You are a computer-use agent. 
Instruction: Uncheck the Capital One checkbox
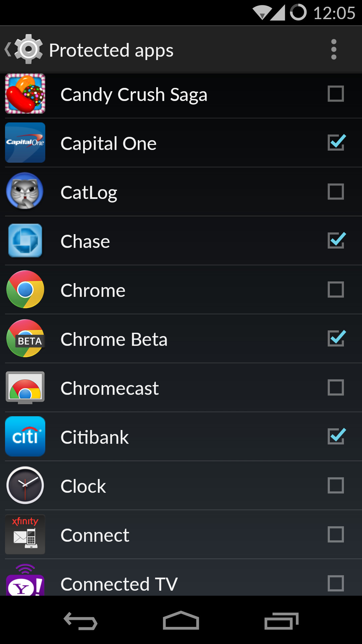[336, 143]
